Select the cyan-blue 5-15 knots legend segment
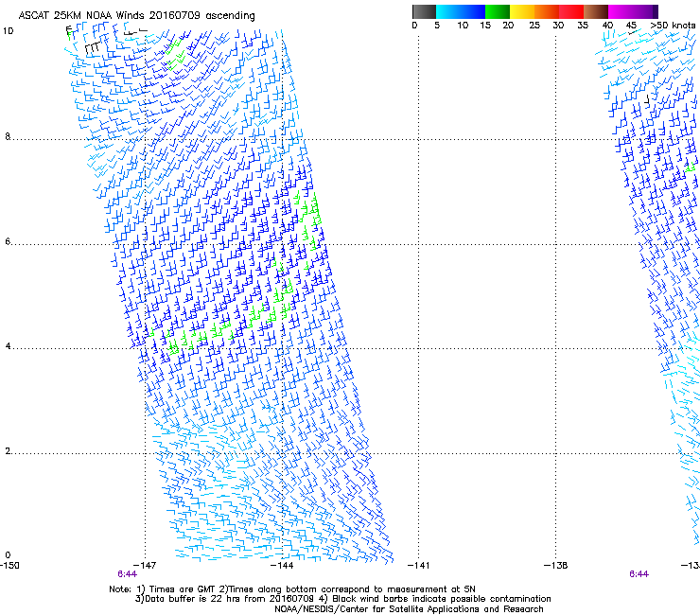This screenshot has width=700, height=615. pos(461,11)
